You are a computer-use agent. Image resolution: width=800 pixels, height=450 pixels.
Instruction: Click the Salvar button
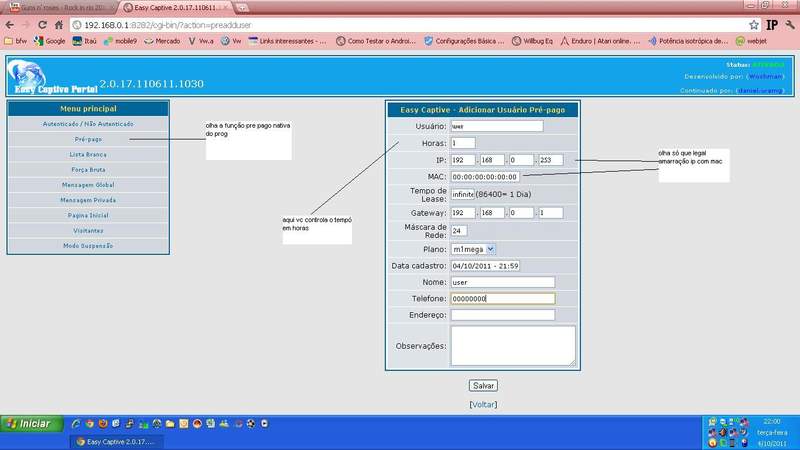pos(483,386)
